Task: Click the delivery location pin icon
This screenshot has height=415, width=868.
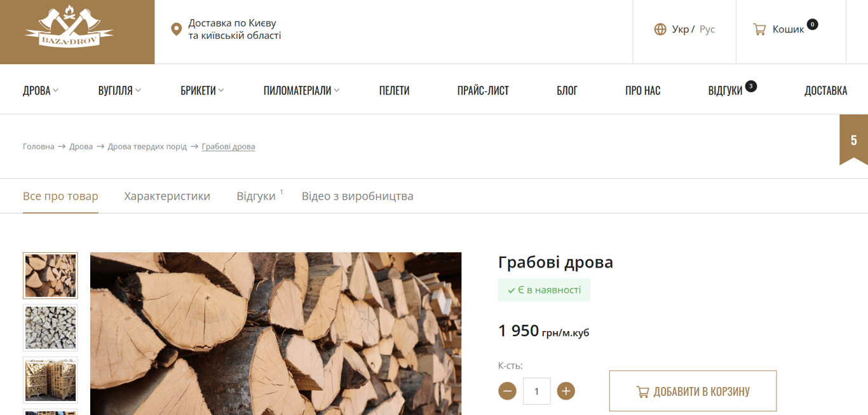Action: (x=177, y=29)
